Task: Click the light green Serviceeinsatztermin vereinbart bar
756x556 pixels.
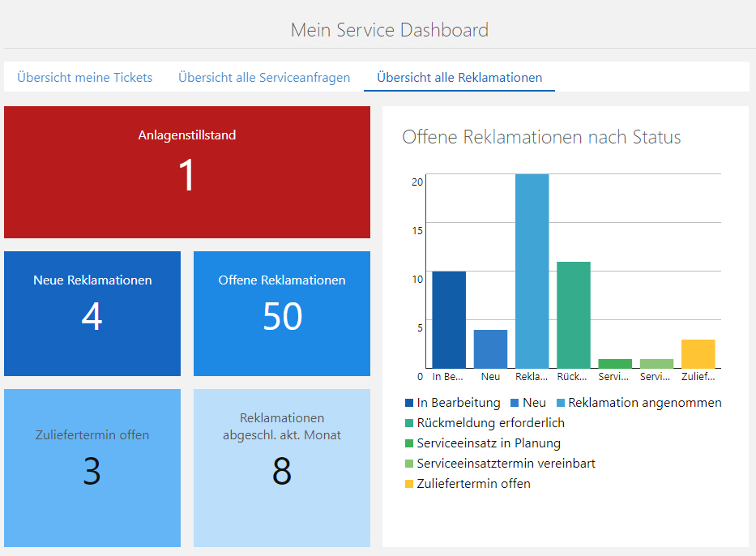Action: click(x=656, y=364)
